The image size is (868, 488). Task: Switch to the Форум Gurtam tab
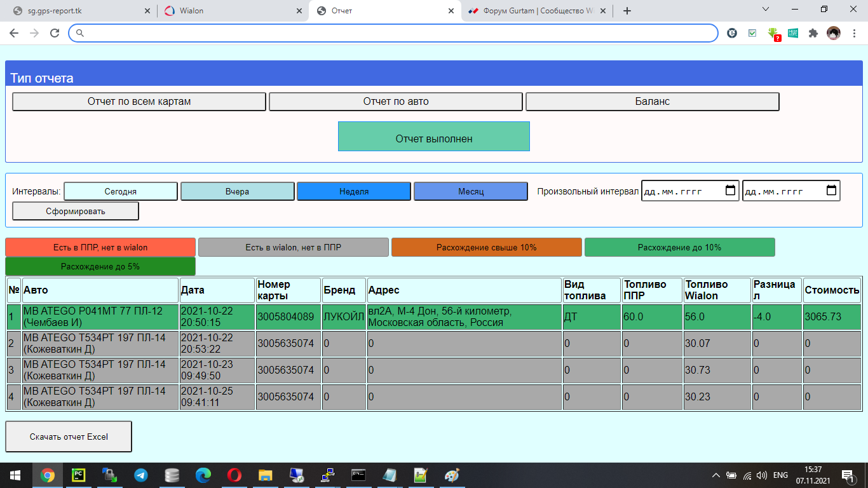(537, 11)
